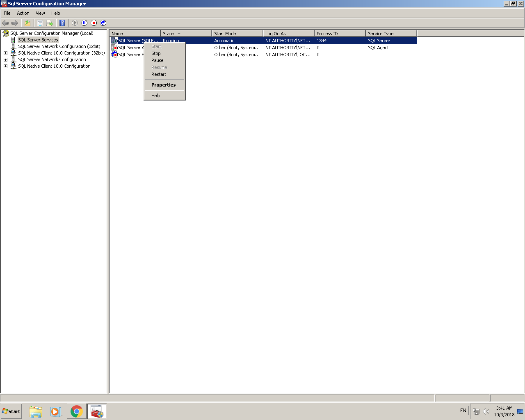Open the Properties toolbar icon

pos(40,23)
